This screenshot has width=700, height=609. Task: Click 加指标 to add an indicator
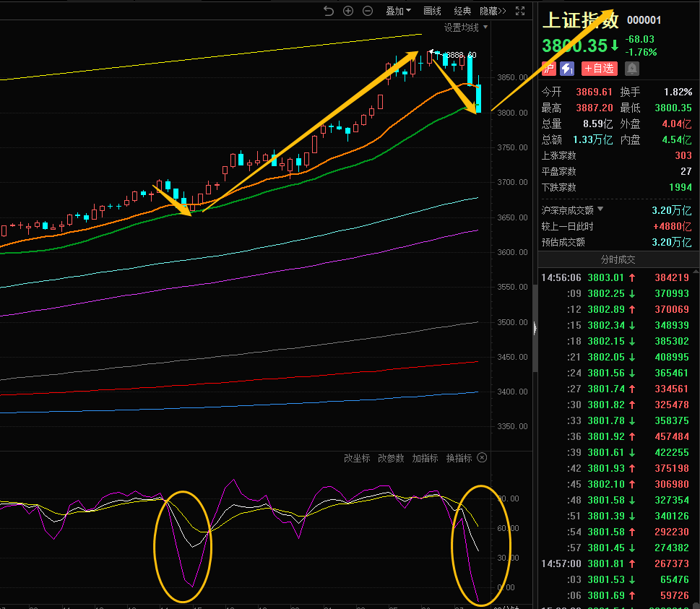[x=425, y=458]
